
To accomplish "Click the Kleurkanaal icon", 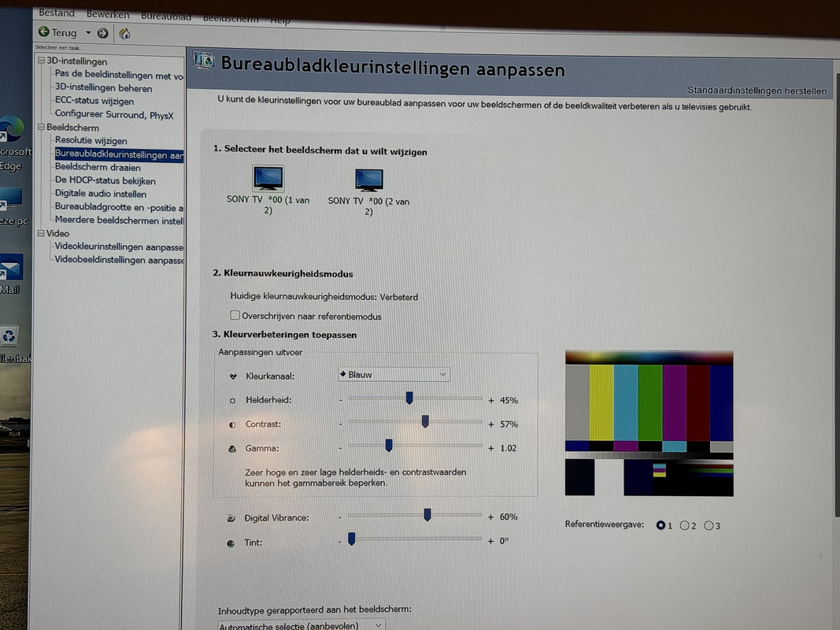I will [x=233, y=376].
